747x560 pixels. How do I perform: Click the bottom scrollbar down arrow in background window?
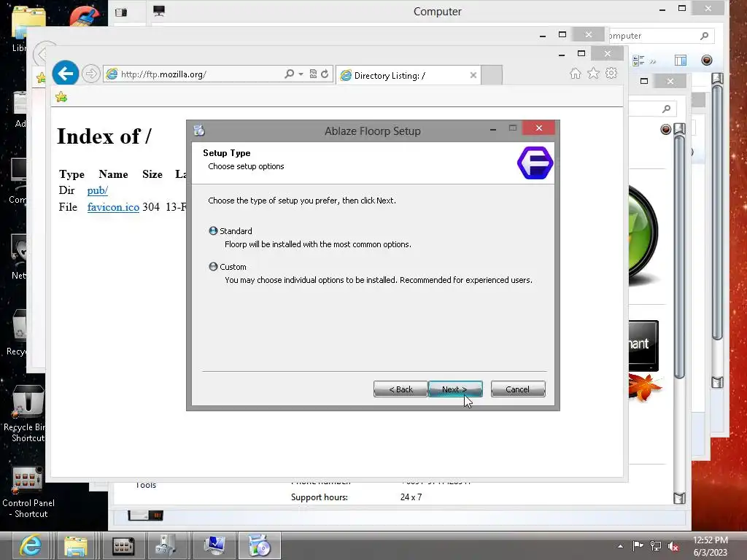pyautogui.click(x=680, y=498)
